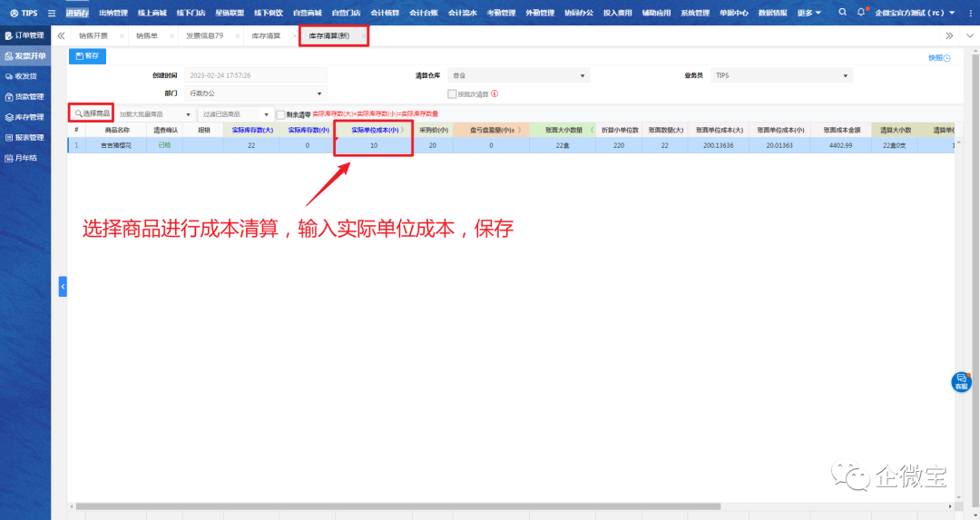Open the search magnifier in top bar
The height and width of the screenshot is (520, 980).
coord(843,13)
